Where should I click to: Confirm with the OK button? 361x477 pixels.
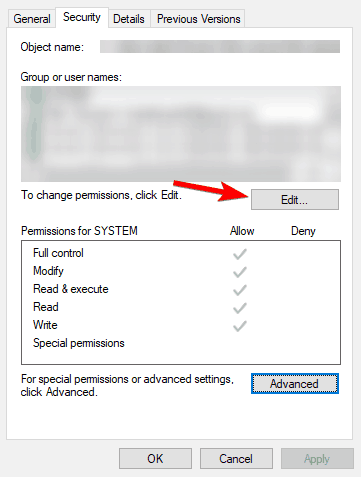click(x=155, y=459)
